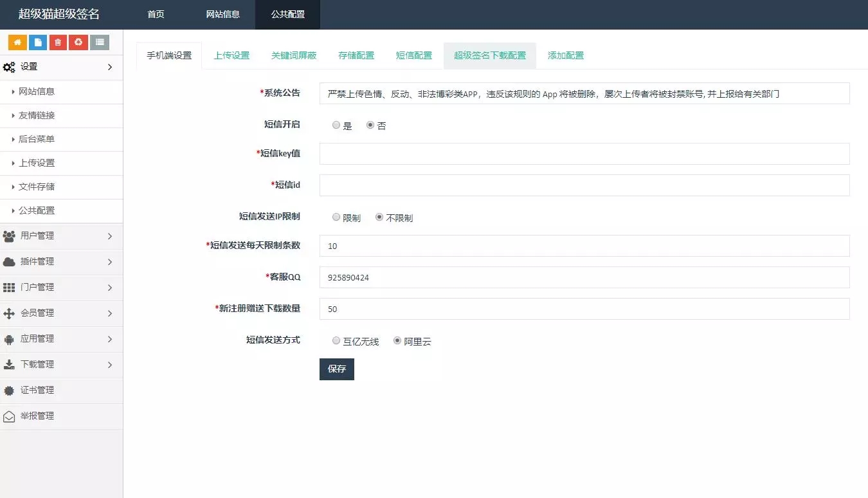Collapse the 设置 section chevron
The width and height of the screenshot is (868, 498).
coord(110,67)
